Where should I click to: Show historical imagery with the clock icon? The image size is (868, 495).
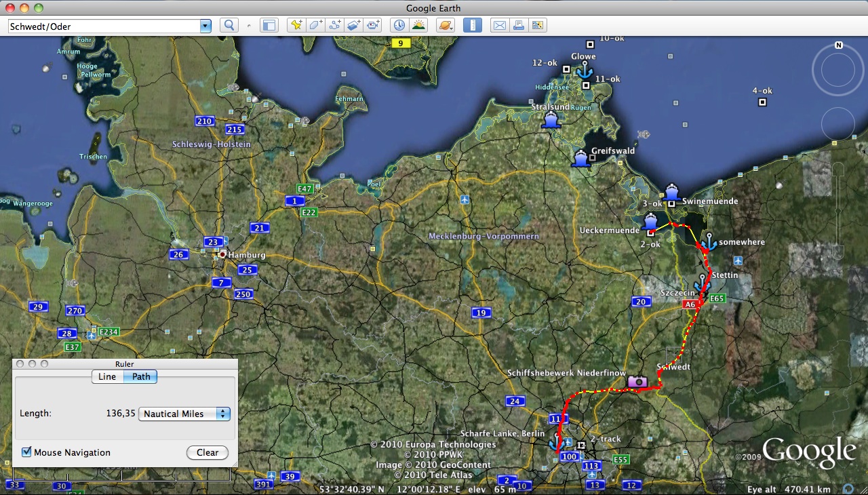tap(399, 26)
